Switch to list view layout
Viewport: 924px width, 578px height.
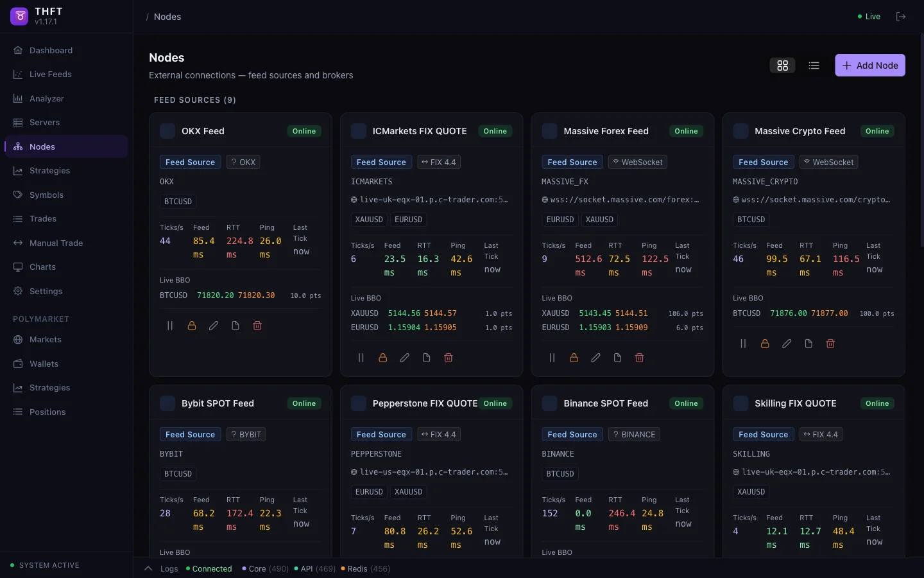[814, 66]
